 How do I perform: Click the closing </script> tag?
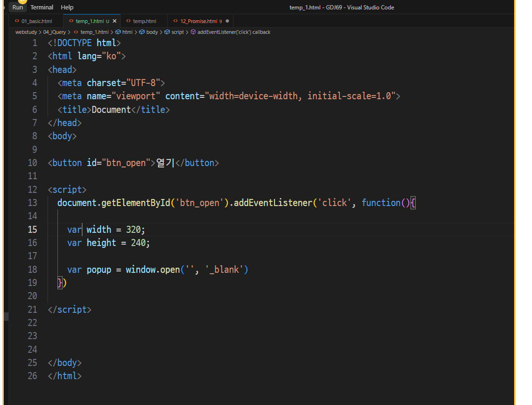pos(70,310)
